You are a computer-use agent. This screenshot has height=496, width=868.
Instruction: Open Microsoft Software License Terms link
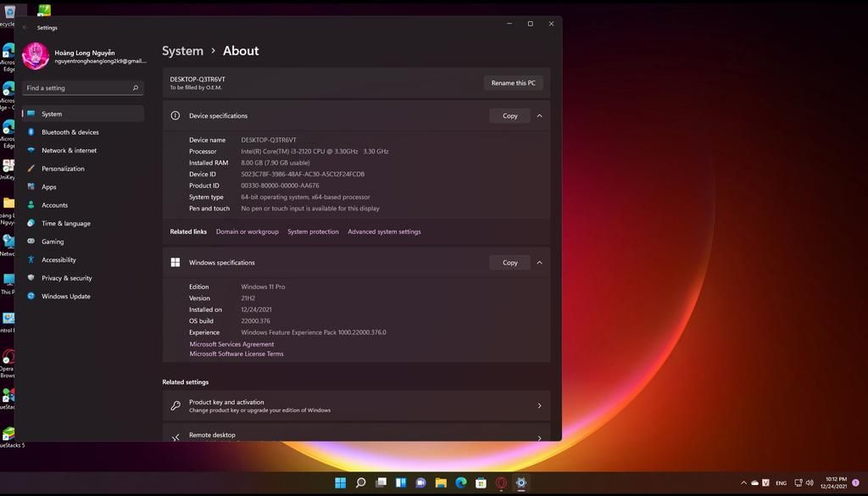click(236, 354)
